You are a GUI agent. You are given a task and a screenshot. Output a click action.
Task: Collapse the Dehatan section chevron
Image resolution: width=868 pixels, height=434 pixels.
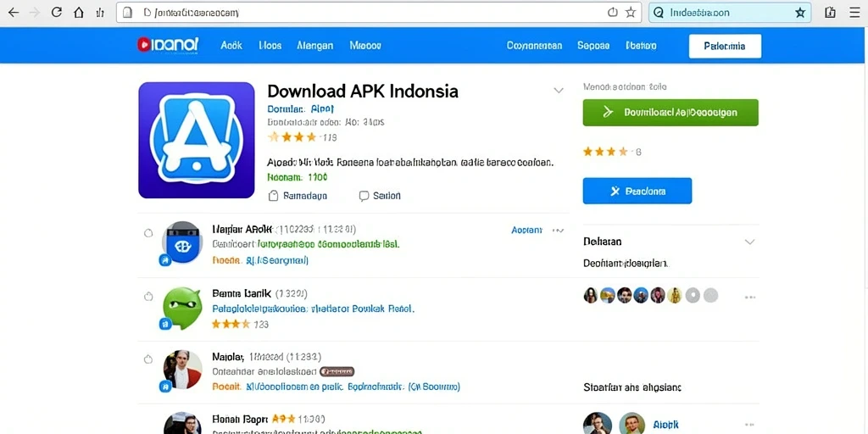click(749, 242)
